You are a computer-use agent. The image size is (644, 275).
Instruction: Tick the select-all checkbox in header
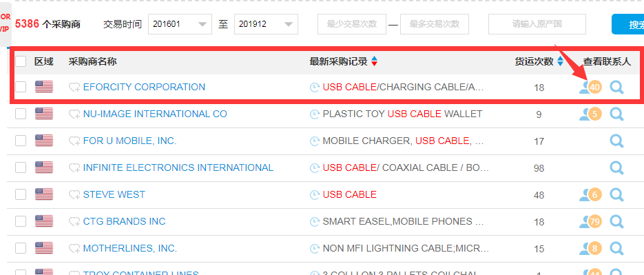pyautogui.click(x=21, y=61)
